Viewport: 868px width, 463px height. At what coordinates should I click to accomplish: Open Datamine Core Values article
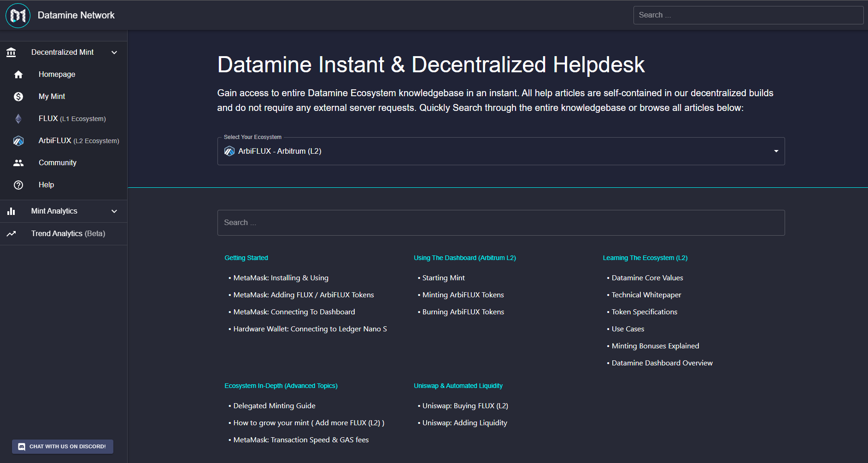click(x=647, y=278)
